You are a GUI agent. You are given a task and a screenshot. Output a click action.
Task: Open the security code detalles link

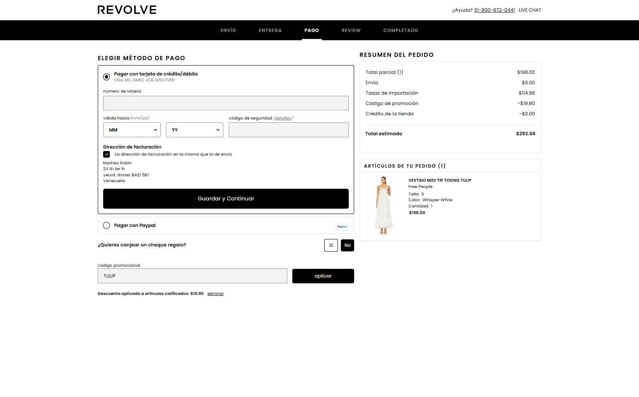[283, 118]
